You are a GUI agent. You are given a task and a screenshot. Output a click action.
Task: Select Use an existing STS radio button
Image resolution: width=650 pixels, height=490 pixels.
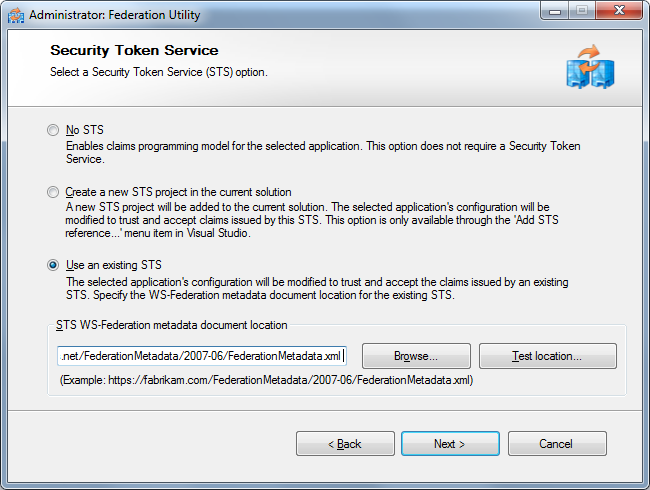click(53, 265)
